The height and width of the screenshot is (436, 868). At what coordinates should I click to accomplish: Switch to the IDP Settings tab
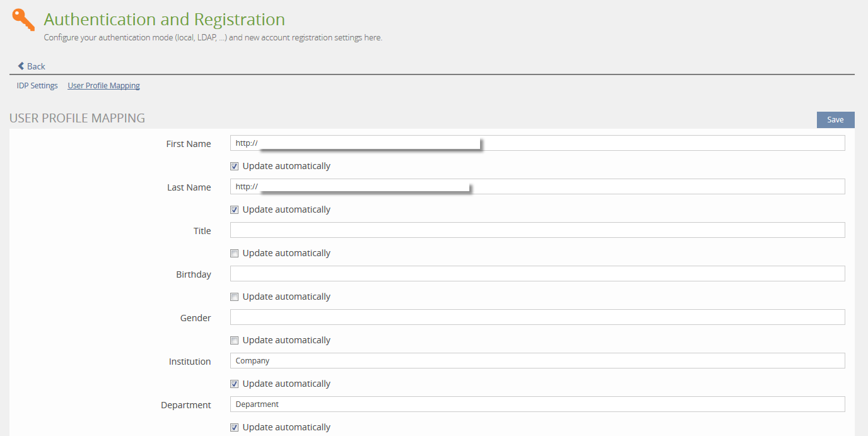[37, 86]
